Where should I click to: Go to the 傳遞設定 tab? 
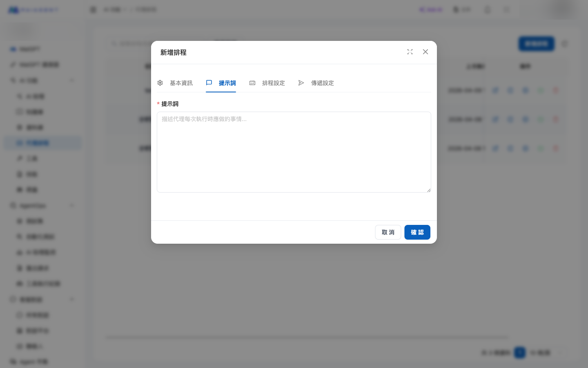(x=316, y=83)
